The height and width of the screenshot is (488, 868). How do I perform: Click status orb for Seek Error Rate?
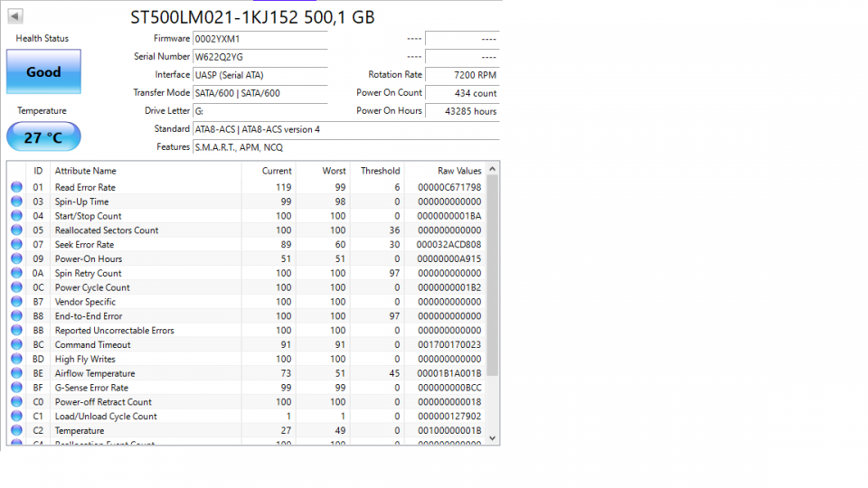coord(16,245)
